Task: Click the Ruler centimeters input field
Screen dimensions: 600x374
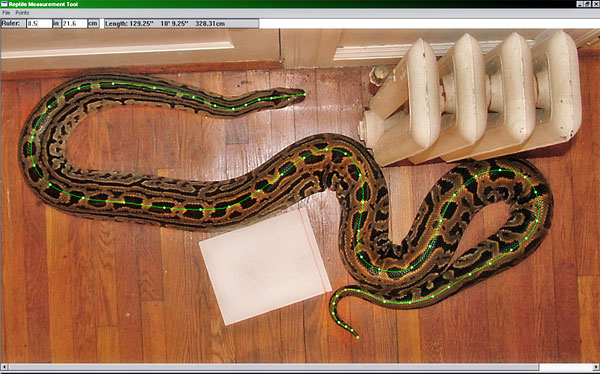Action: tap(74, 23)
